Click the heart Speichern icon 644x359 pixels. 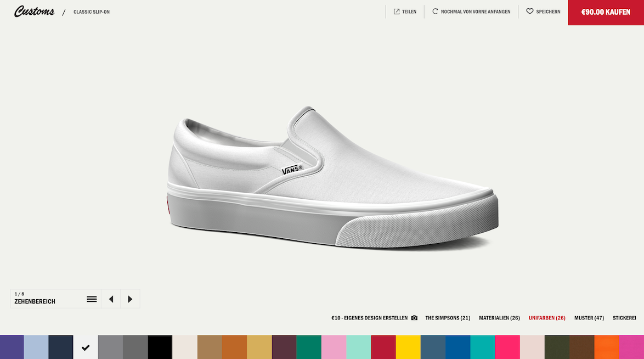(529, 12)
